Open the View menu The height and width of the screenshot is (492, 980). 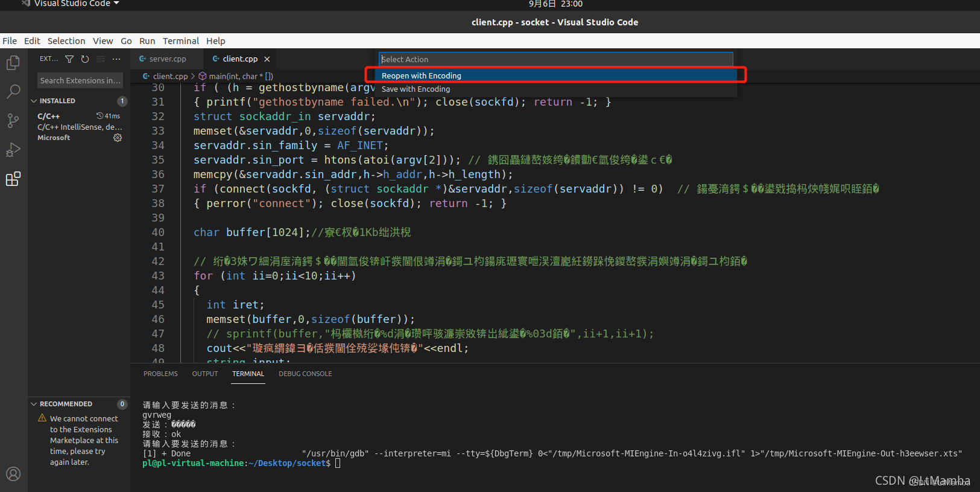tap(103, 41)
